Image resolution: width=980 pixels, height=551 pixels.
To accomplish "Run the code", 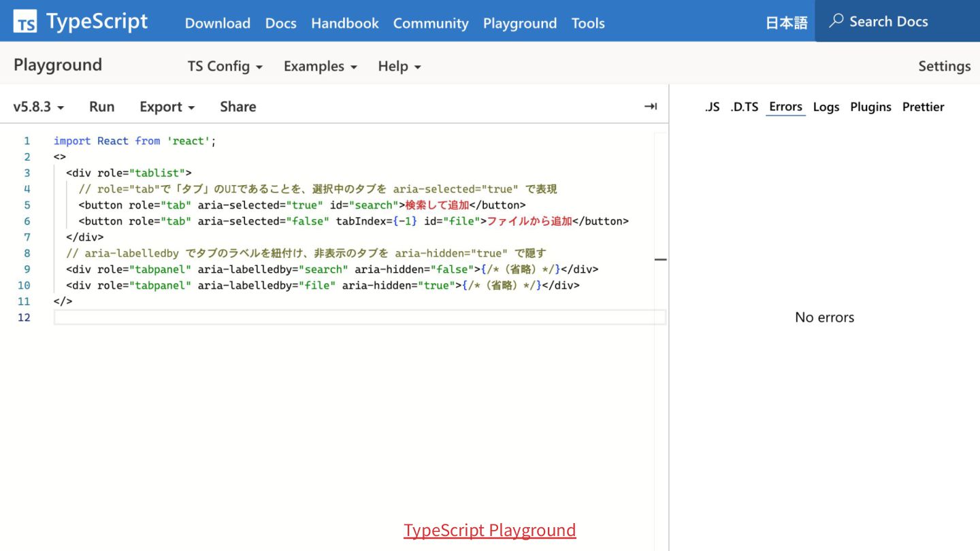I will click(x=102, y=107).
